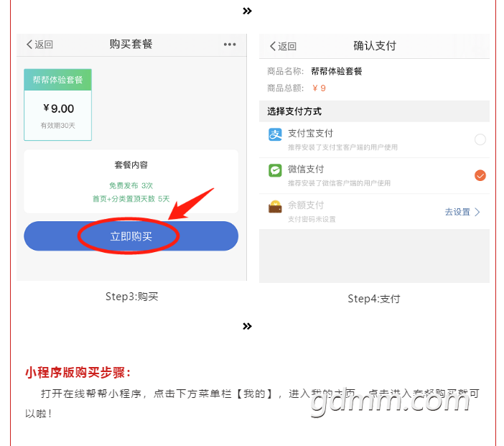The height and width of the screenshot is (446, 504).
Task: Toggle the checked 微信支付 radio button
Action: 480,175
